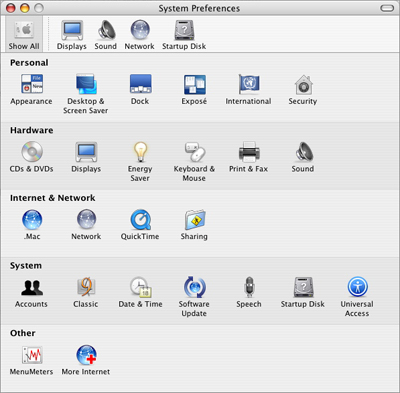
Task: Open the Speech preference pane
Action: click(x=249, y=292)
